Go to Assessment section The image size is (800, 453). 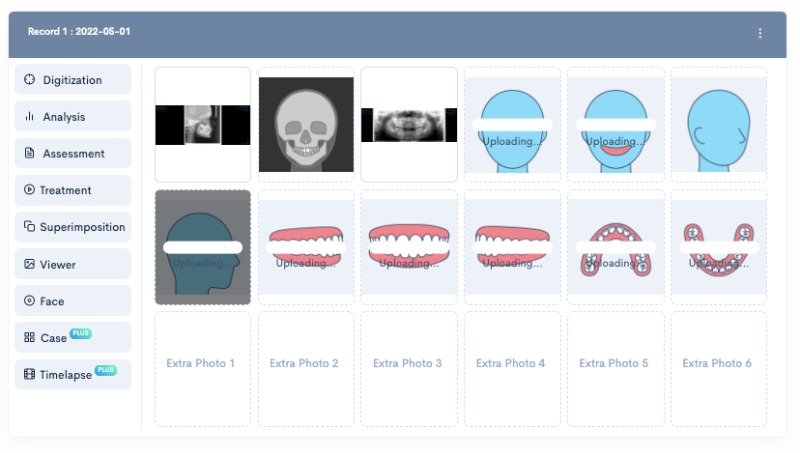[72, 153]
